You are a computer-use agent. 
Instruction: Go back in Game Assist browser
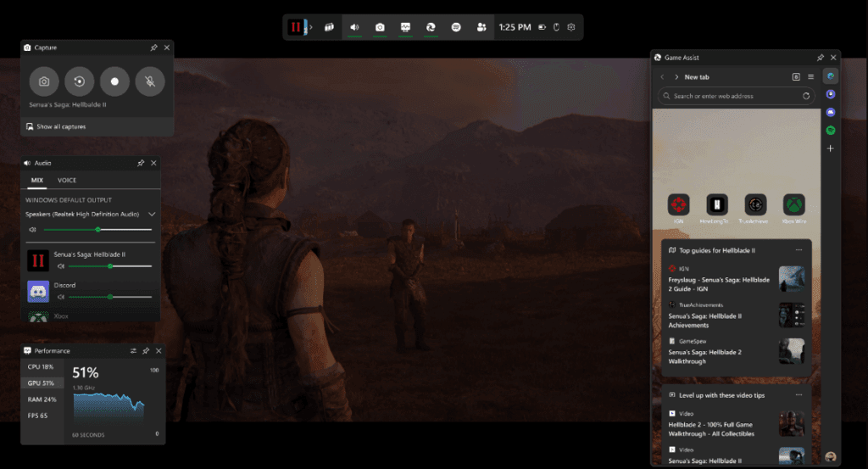tap(662, 77)
